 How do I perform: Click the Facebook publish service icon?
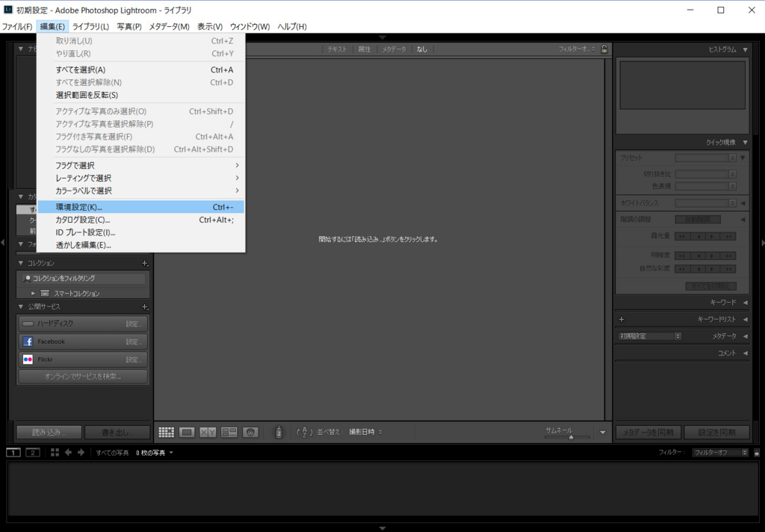28,341
